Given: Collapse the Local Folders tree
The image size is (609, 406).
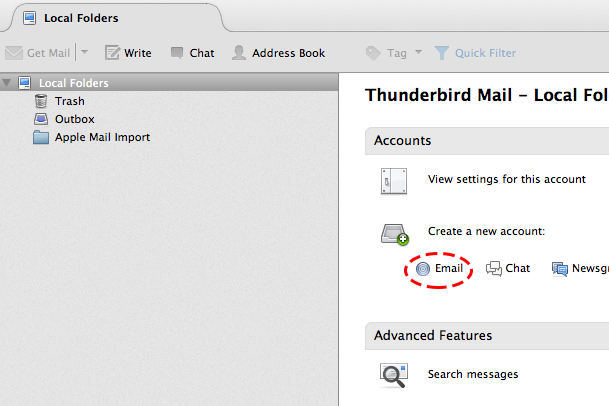Looking at the screenshot, I should coord(8,83).
